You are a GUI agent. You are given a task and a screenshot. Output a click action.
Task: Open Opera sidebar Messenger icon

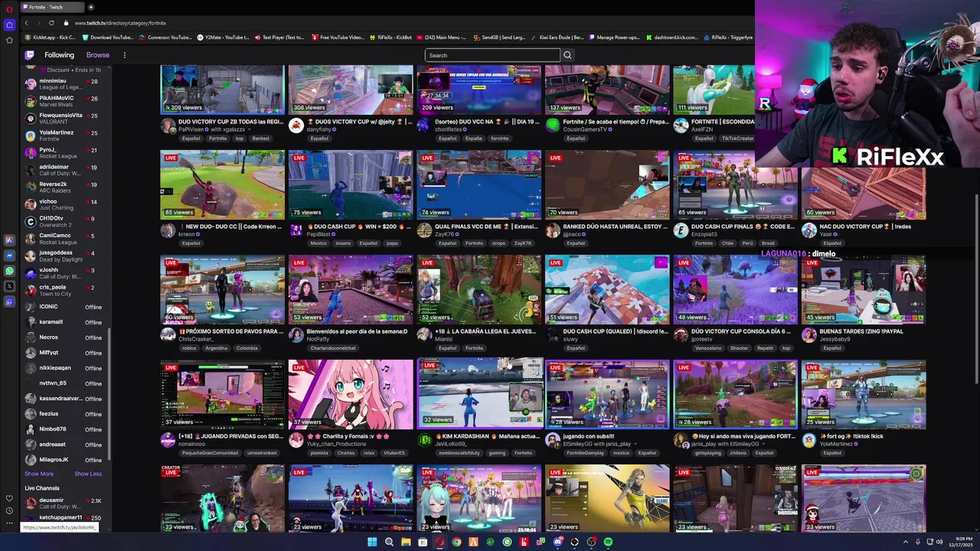[x=9, y=256]
